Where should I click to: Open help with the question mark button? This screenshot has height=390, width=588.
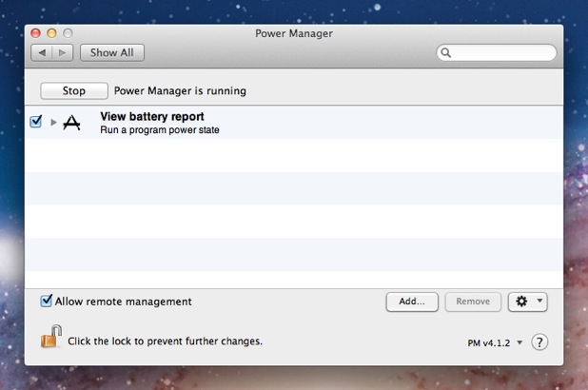pyautogui.click(x=539, y=342)
